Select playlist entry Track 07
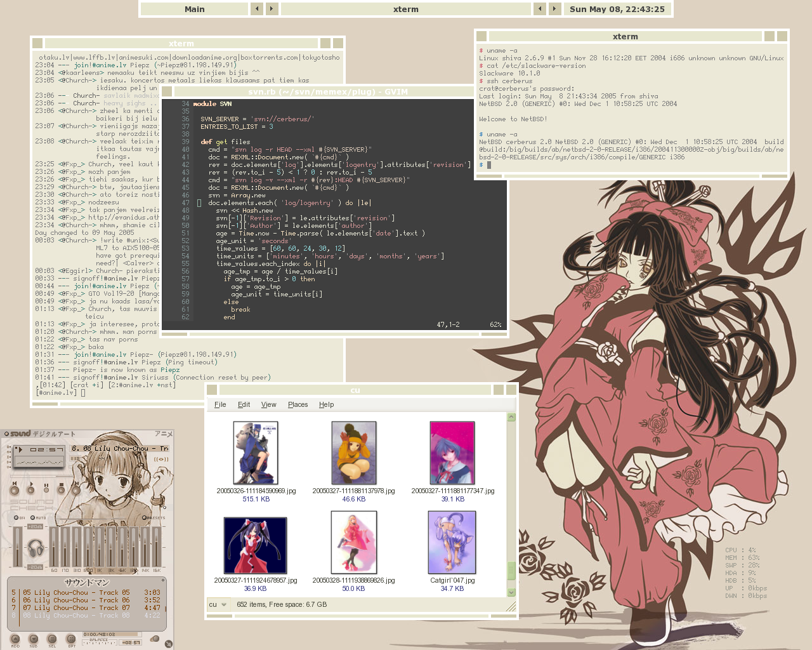 tap(85, 607)
